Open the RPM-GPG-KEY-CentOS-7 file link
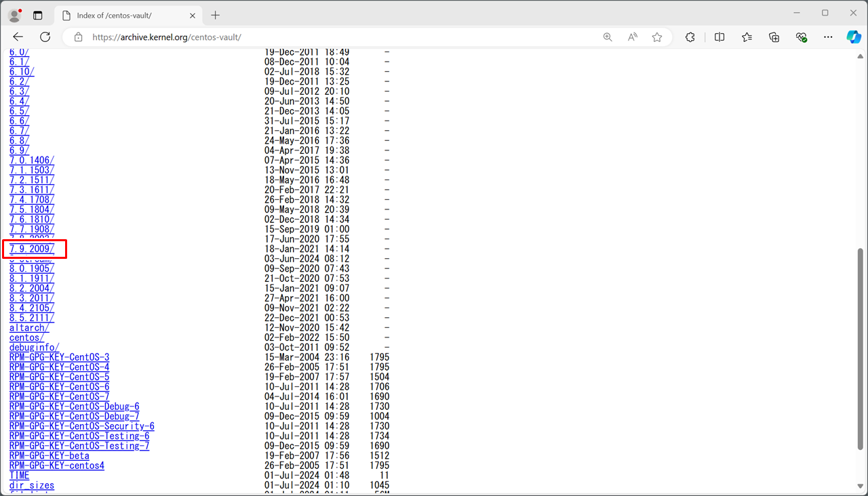Screen dimensions: 868x496 59,396
